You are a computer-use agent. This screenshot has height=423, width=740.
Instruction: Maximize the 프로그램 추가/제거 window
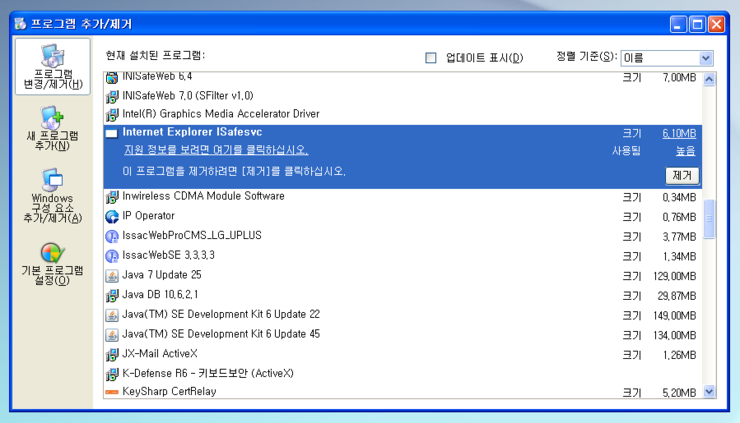point(698,24)
